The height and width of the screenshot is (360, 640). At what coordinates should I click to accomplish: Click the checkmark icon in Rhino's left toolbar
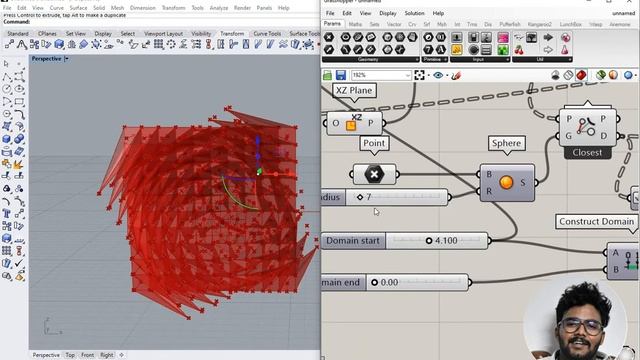pyautogui.click(x=19, y=263)
